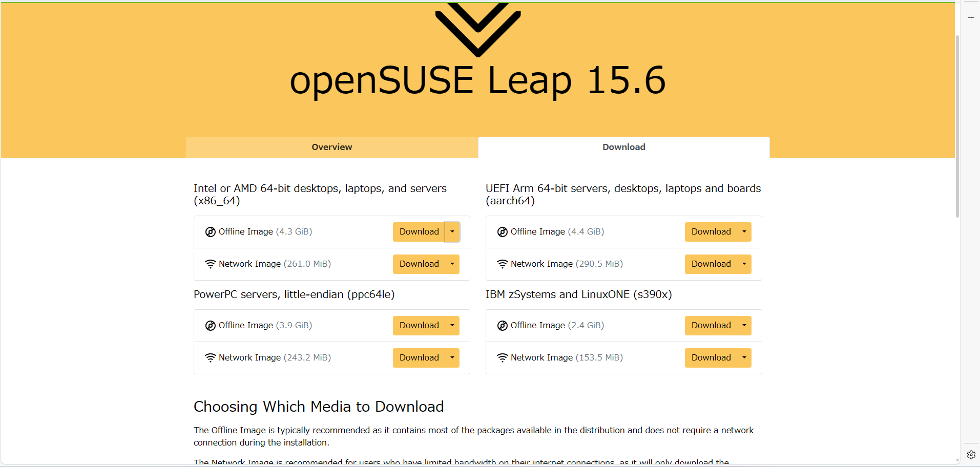Screen dimensions: 980x467
Task: Click the Network Image wifi icon for aarch64
Action: click(x=502, y=264)
